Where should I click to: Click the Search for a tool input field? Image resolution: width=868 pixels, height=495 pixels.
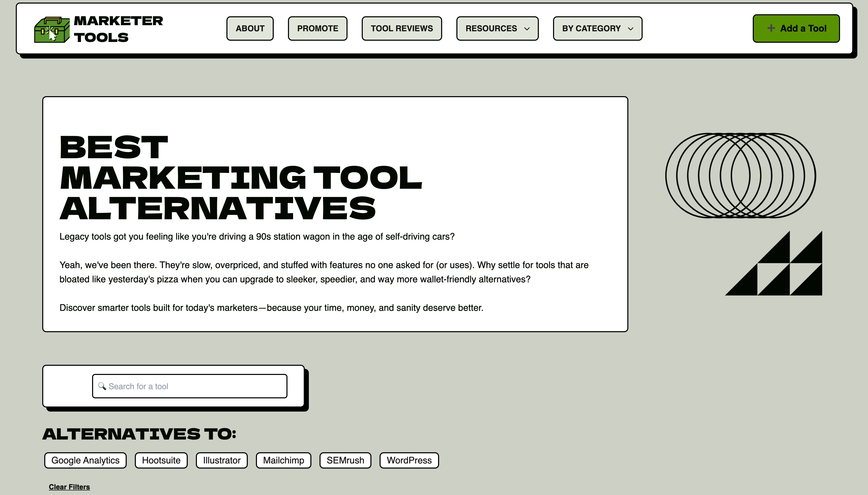[189, 386]
